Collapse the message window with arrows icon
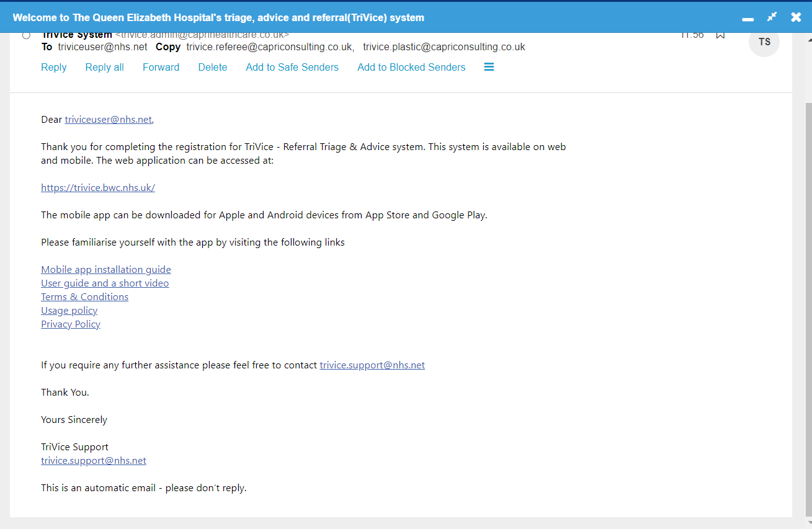The height and width of the screenshot is (529, 812). 772,17
